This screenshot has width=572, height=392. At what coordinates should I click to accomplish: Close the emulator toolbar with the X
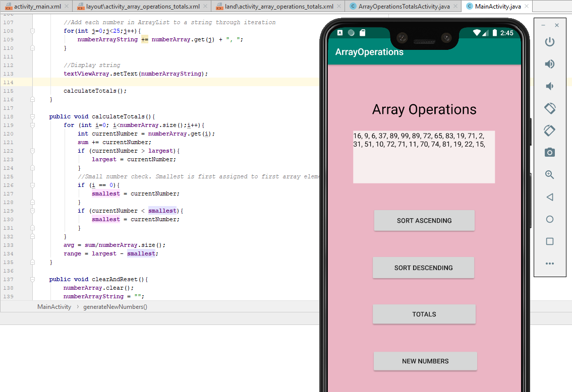(557, 25)
